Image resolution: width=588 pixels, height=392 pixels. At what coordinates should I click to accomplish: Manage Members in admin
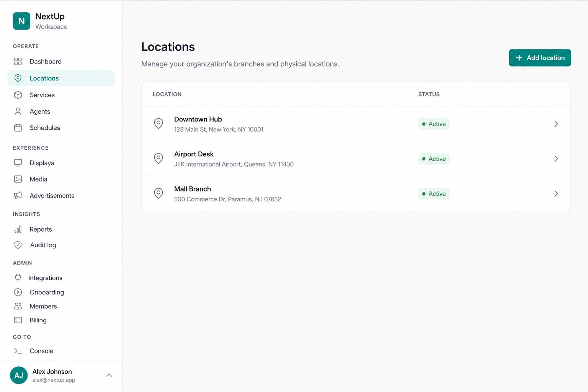pyautogui.click(x=61, y=306)
